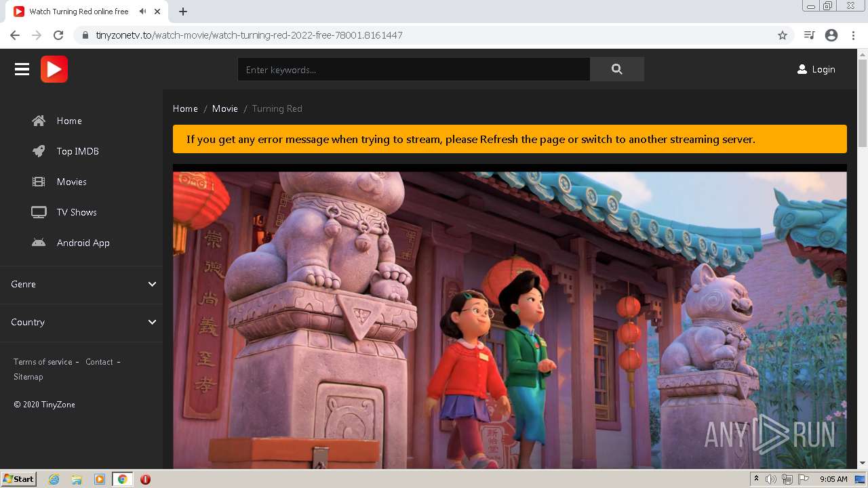
Task: Click the Top IMDB rocket icon
Action: [39, 151]
